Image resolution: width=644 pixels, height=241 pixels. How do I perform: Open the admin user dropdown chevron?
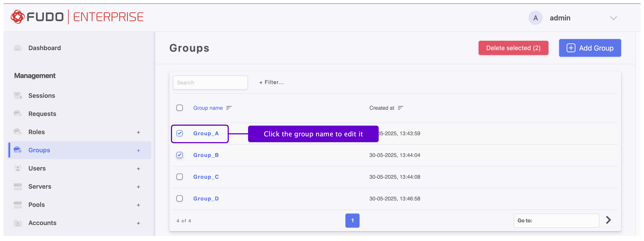pyautogui.click(x=613, y=18)
